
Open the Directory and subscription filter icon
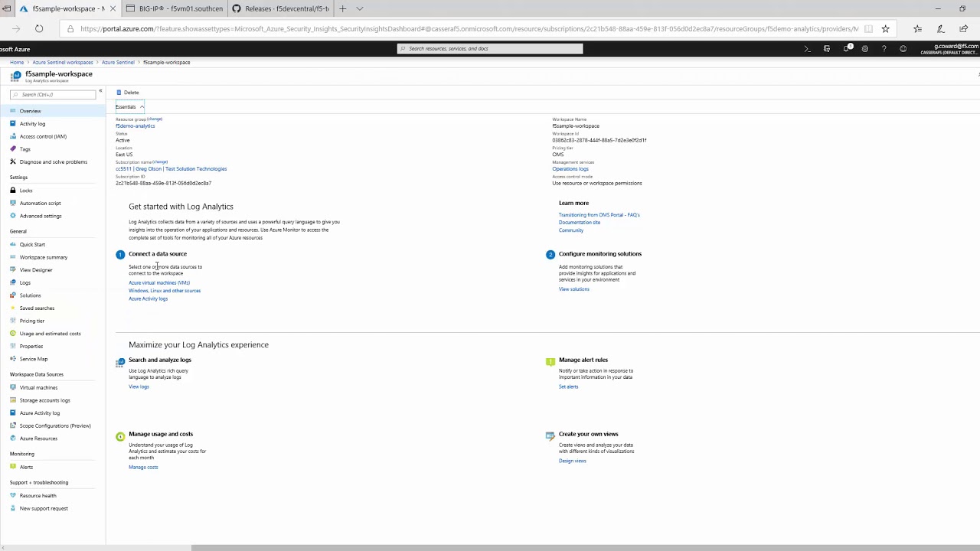pyautogui.click(x=826, y=49)
